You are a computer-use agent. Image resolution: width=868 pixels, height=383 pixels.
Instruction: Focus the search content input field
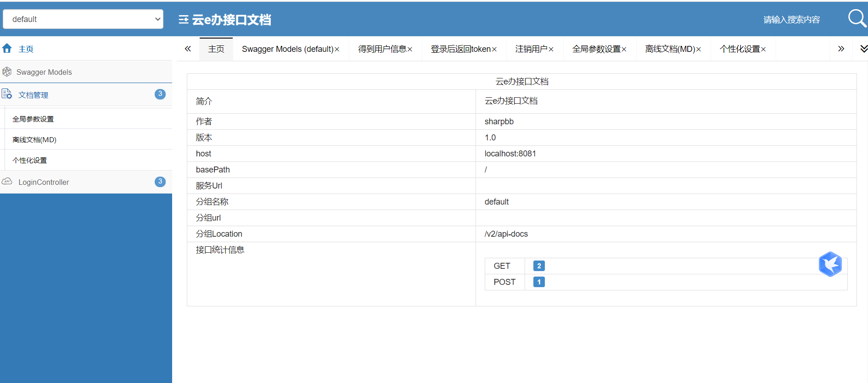pos(791,20)
